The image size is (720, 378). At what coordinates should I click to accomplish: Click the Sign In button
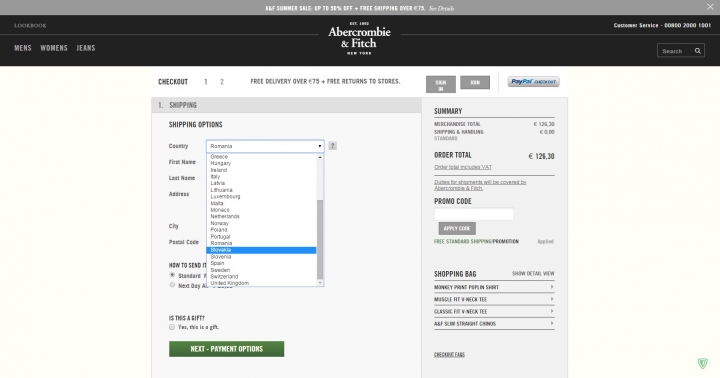(x=441, y=85)
